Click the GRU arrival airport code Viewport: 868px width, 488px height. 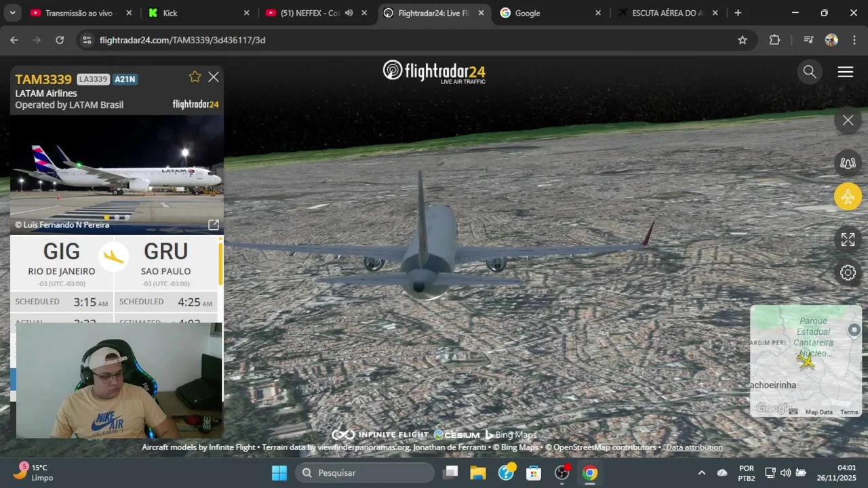click(x=166, y=251)
